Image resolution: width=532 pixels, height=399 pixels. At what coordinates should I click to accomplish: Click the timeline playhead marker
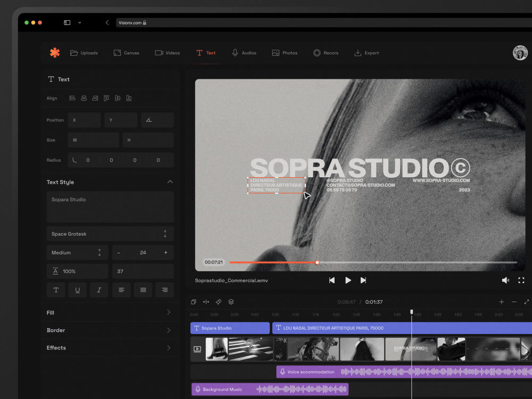pyautogui.click(x=412, y=312)
